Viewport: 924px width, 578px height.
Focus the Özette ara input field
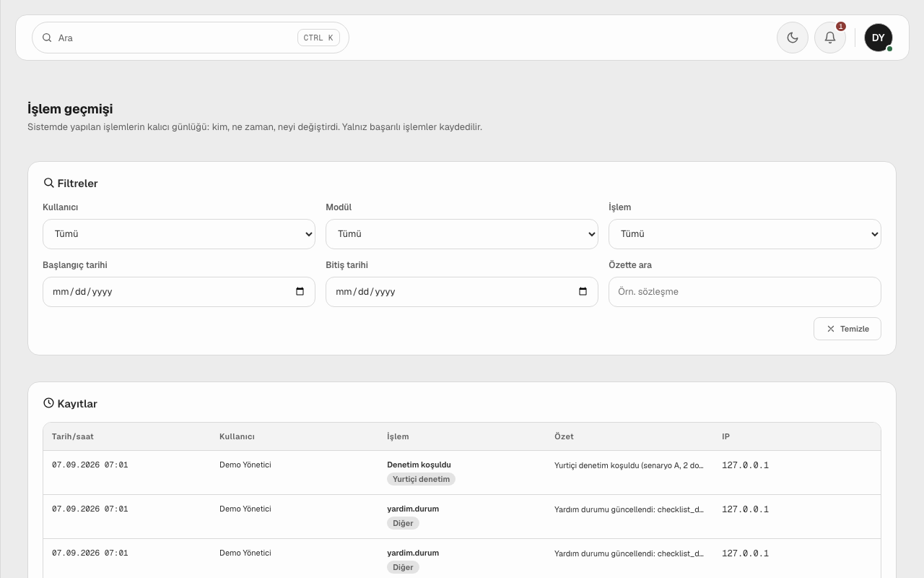[x=745, y=292]
